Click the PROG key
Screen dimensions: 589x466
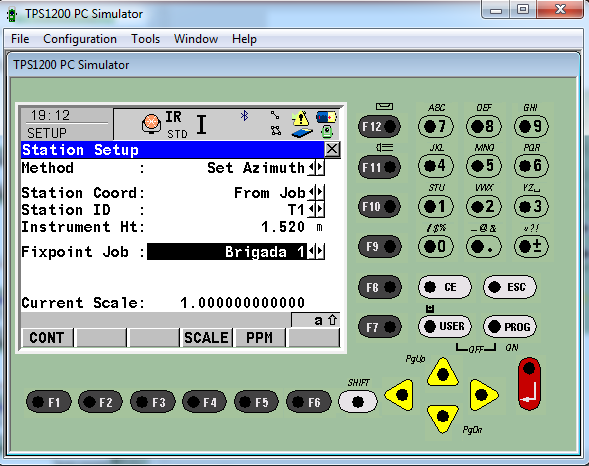click(x=510, y=326)
